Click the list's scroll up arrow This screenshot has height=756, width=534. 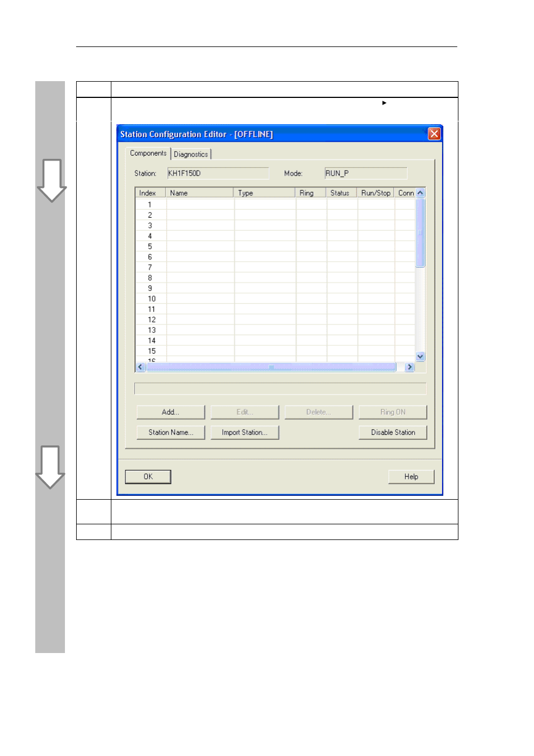420,192
